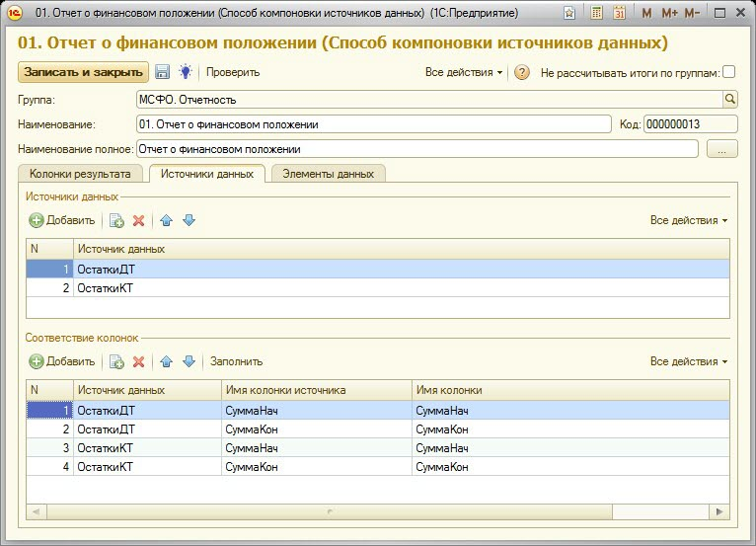
Task: Click the save (floppy disk) icon
Action: point(163,72)
